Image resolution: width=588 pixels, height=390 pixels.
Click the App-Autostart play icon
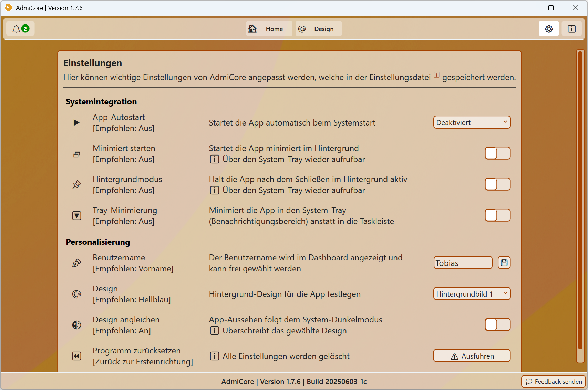point(76,123)
